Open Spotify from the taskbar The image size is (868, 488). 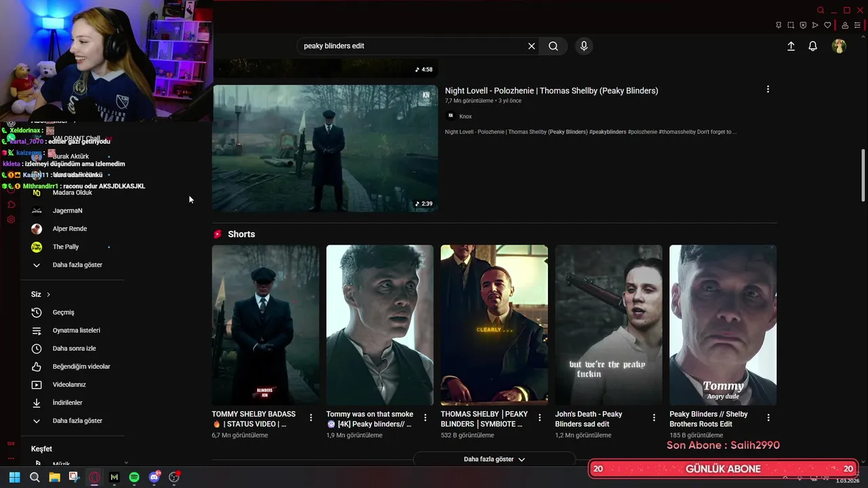(x=134, y=477)
